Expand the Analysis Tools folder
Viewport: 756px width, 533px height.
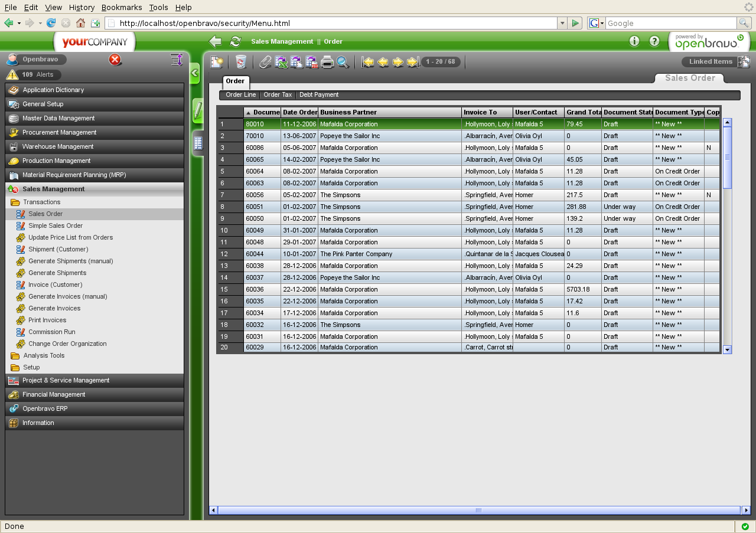pyautogui.click(x=44, y=355)
